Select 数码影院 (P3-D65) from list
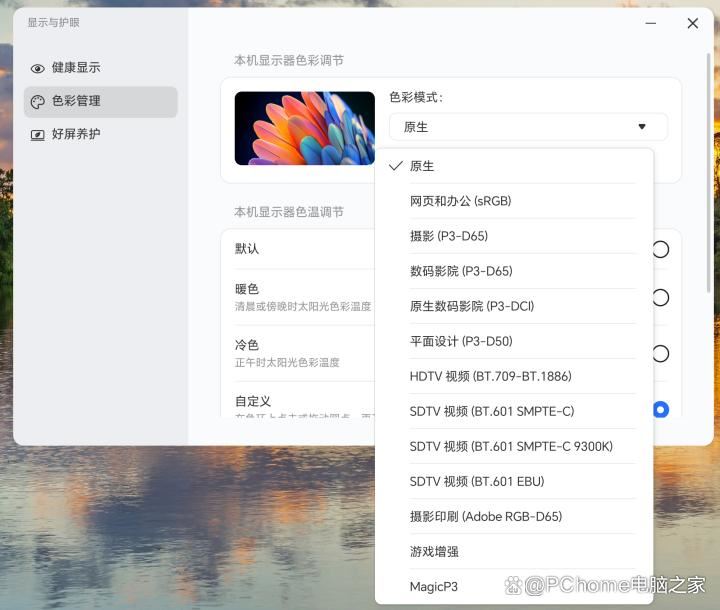Viewport: 720px width, 610px height. [460, 271]
